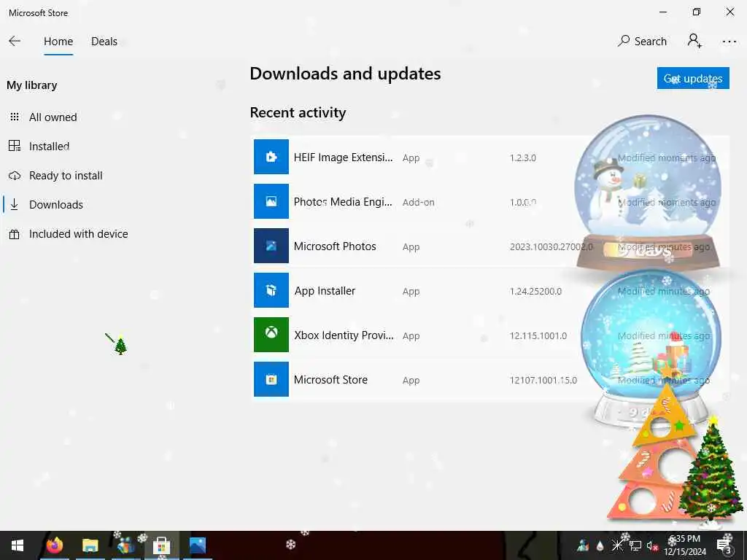This screenshot has height=560, width=747.
Task: Click the Recent activity heading
Action: [x=298, y=113]
